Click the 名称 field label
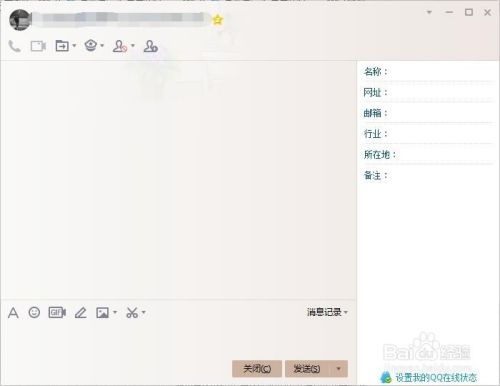This screenshot has height=386, width=500. (376, 72)
